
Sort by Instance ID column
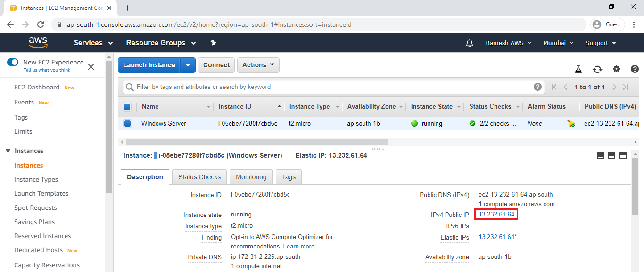[250, 107]
